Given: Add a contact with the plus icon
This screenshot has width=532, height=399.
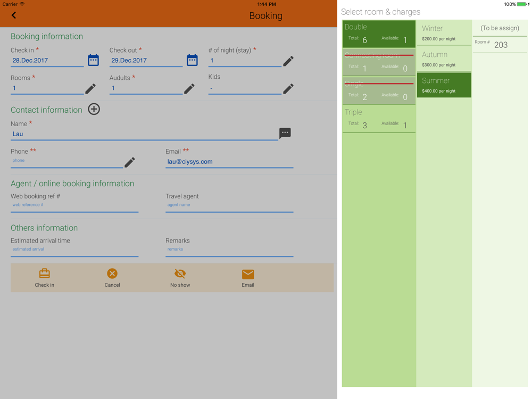Looking at the screenshot, I should [x=94, y=109].
